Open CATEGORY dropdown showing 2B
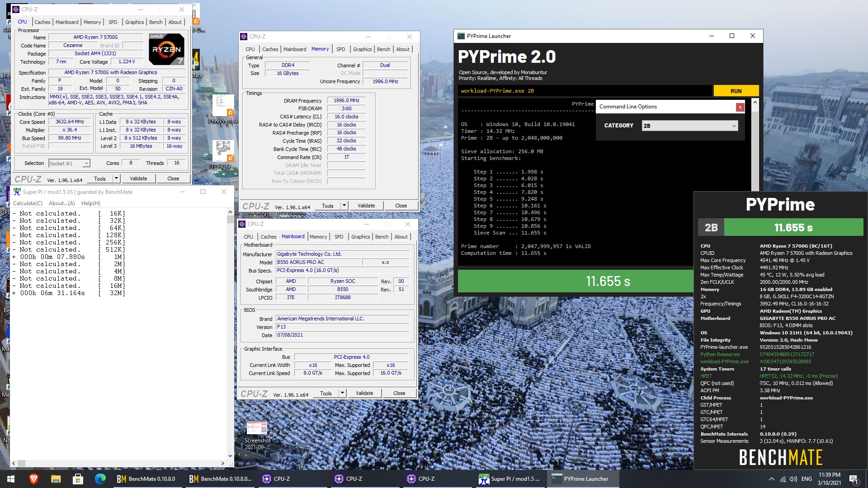The width and height of the screenshot is (868, 488). (690, 126)
